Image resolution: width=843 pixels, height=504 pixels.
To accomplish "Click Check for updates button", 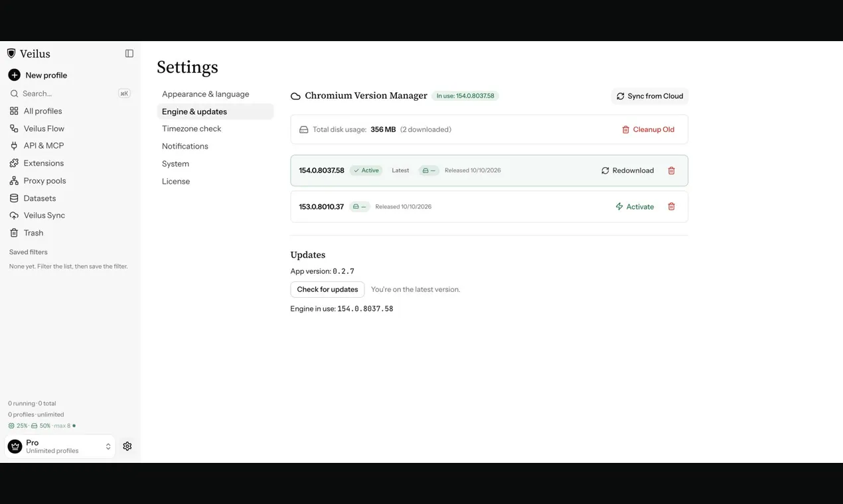I will click(327, 289).
